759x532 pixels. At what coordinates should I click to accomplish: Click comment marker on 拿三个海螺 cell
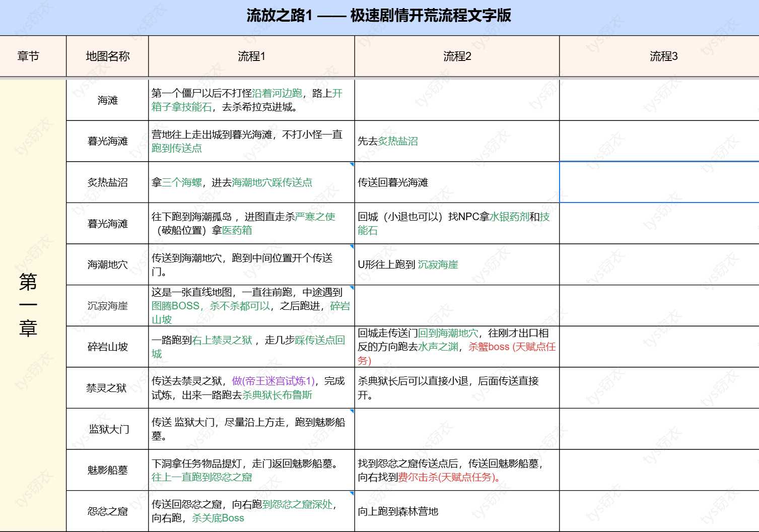click(352, 164)
